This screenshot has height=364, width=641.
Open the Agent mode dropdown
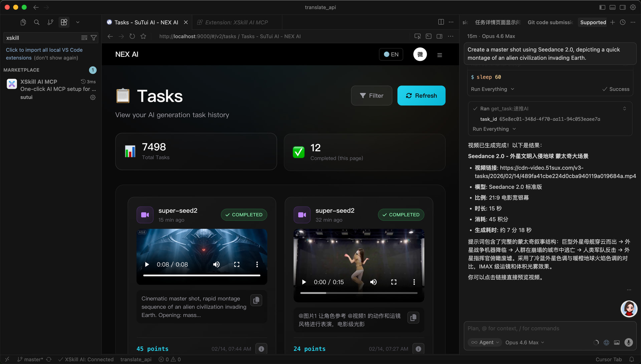485,342
